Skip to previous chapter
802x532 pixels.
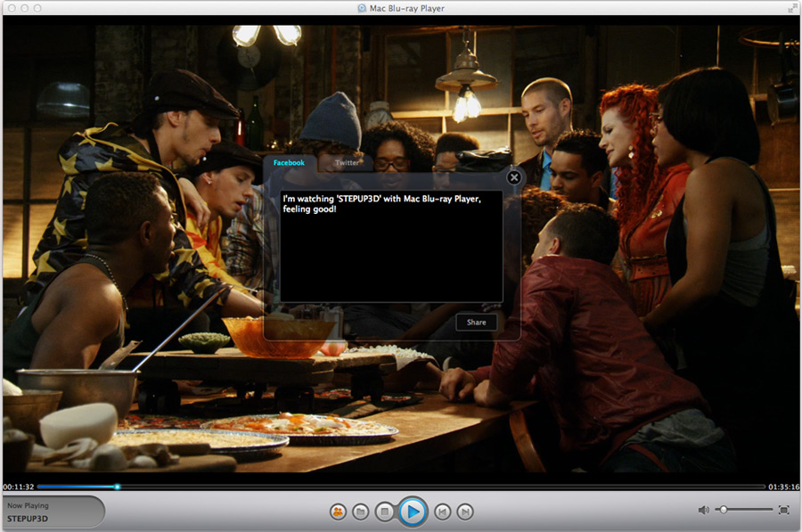click(x=442, y=512)
